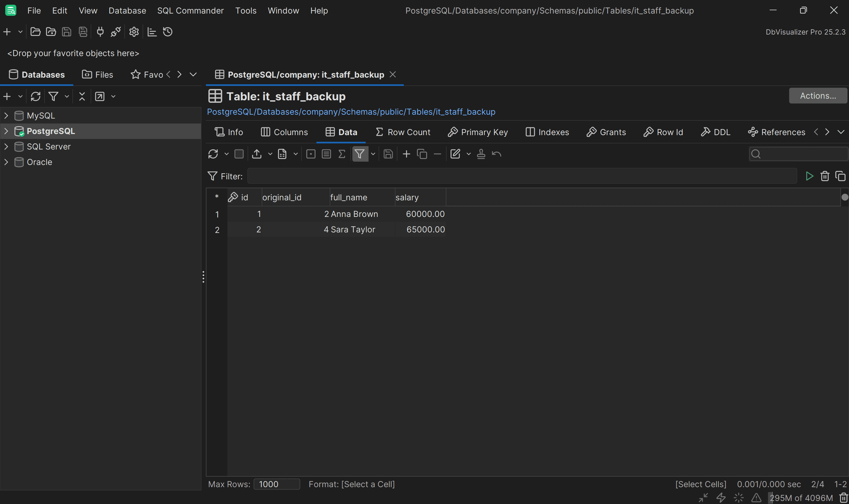
Task: Apply the filter with green play icon
Action: (x=809, y=176)
